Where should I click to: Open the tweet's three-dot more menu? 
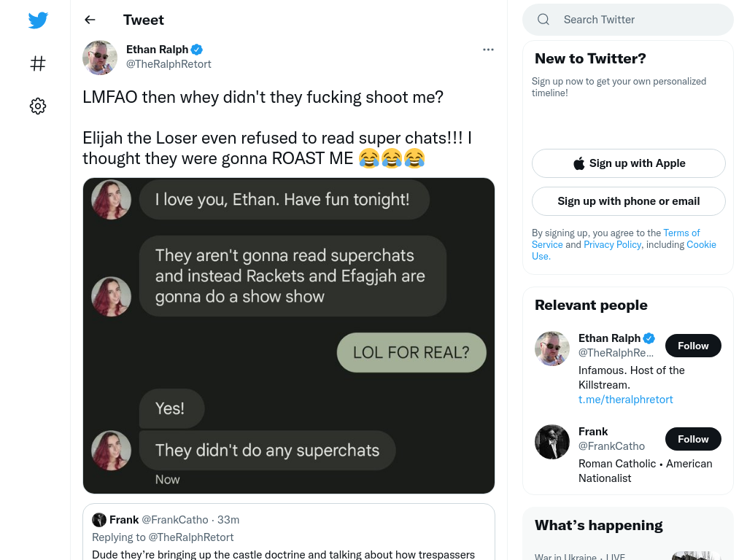(x=488, y=50)
